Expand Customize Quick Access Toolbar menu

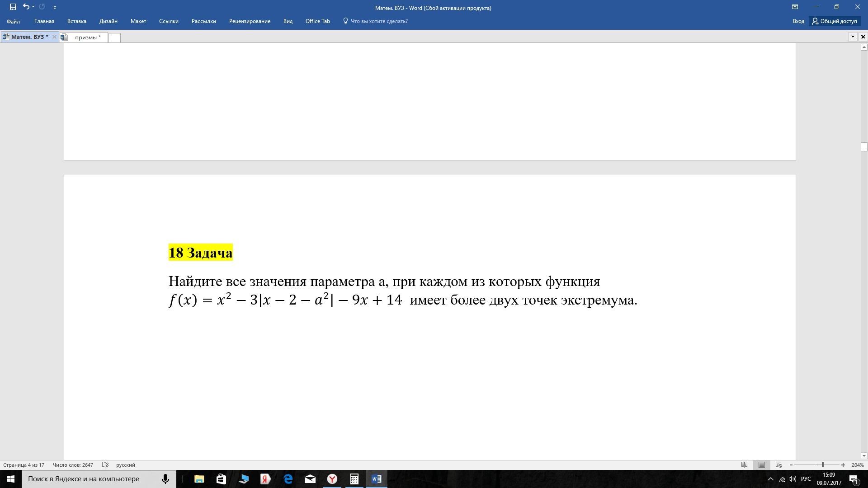[55, 8]
